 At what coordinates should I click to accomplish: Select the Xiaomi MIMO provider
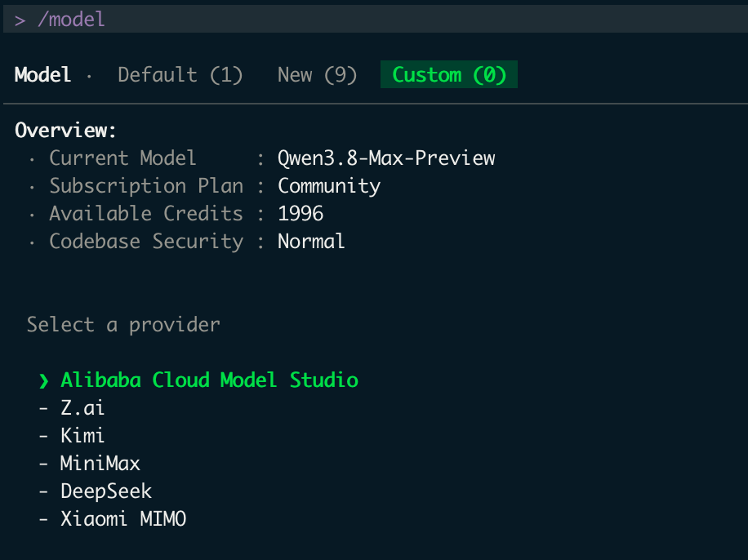pyautogui.click(x=123, y=519)
